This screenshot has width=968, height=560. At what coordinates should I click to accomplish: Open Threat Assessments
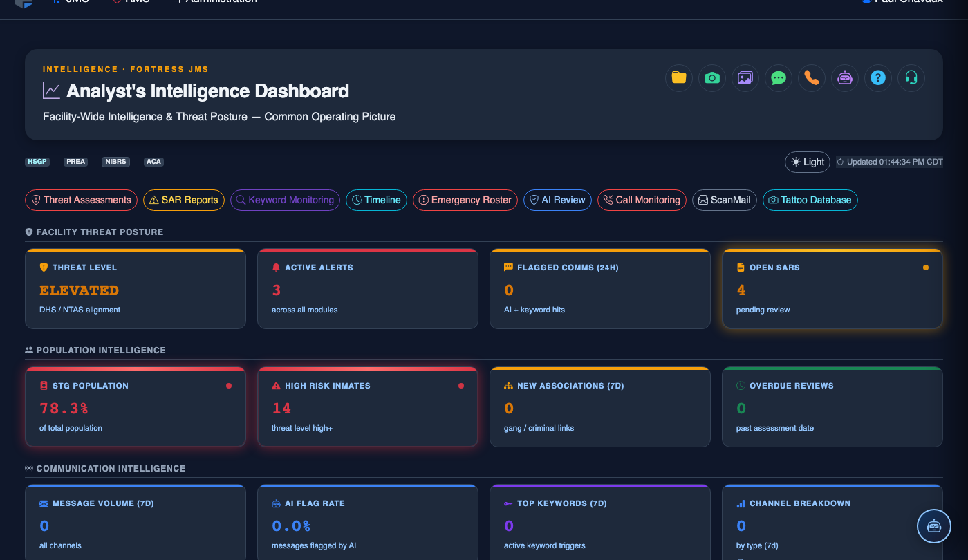(82, 200)
